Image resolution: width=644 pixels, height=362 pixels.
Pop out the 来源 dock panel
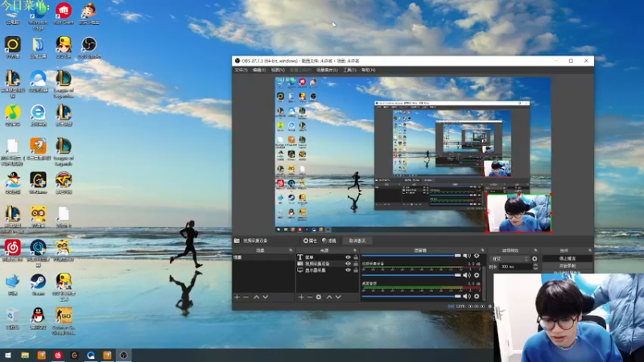355,250
